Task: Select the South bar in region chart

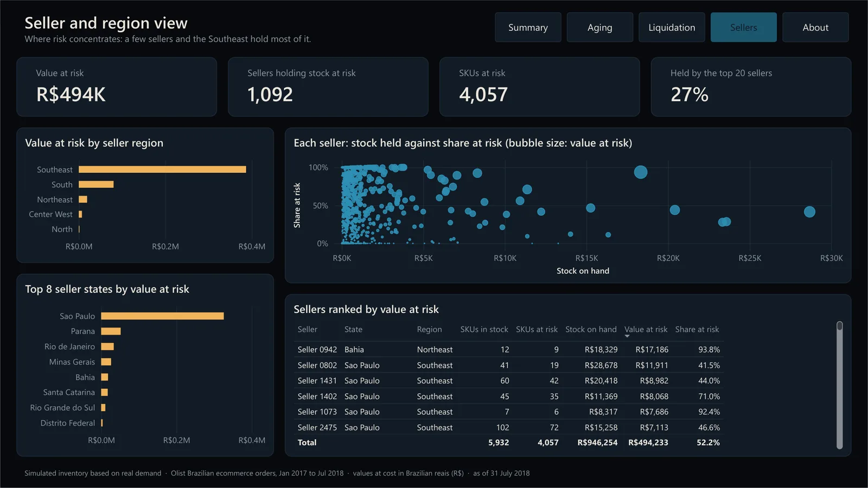Action: click(x=96, y=184)
